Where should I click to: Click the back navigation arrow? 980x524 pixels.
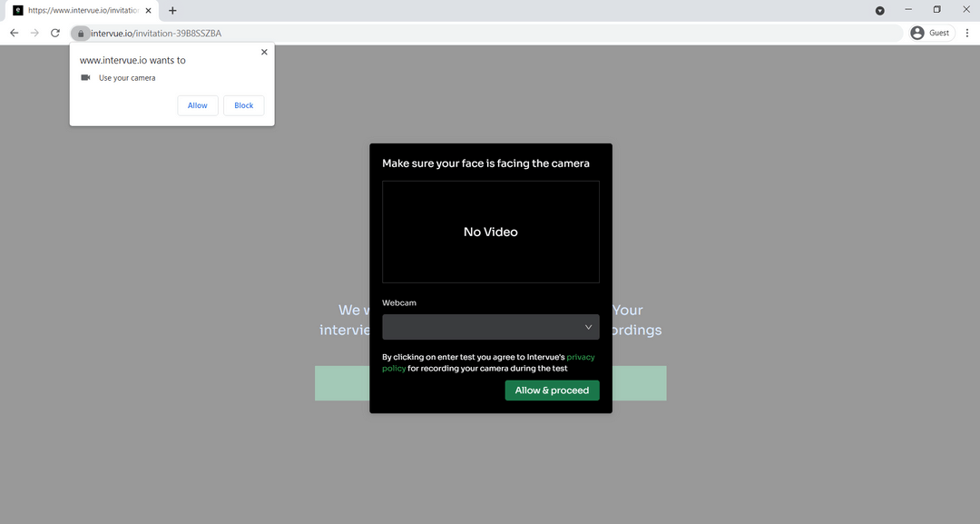[14, 32]
